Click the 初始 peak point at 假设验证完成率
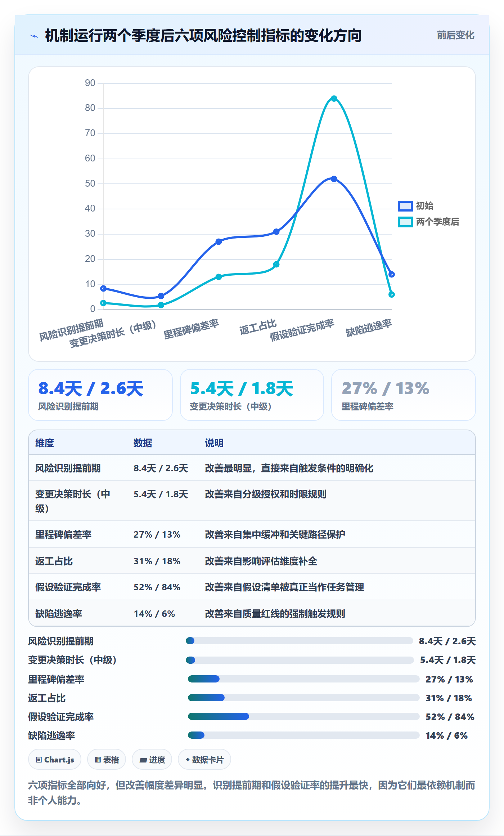Image resolution: width=504 pixels, height=836 pixels. [334, 179]
